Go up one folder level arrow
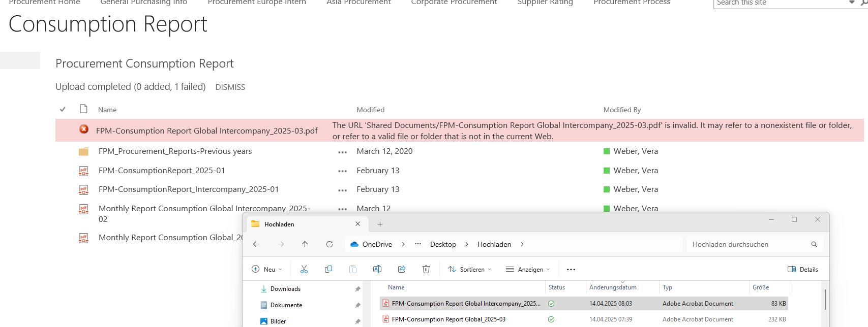Screen dimensions: 868x327 305,244
